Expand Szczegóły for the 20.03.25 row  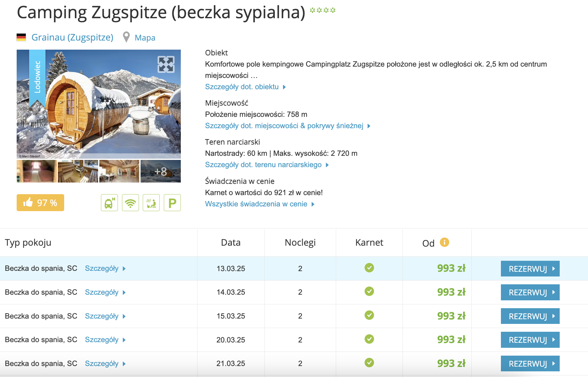[105, 340]
